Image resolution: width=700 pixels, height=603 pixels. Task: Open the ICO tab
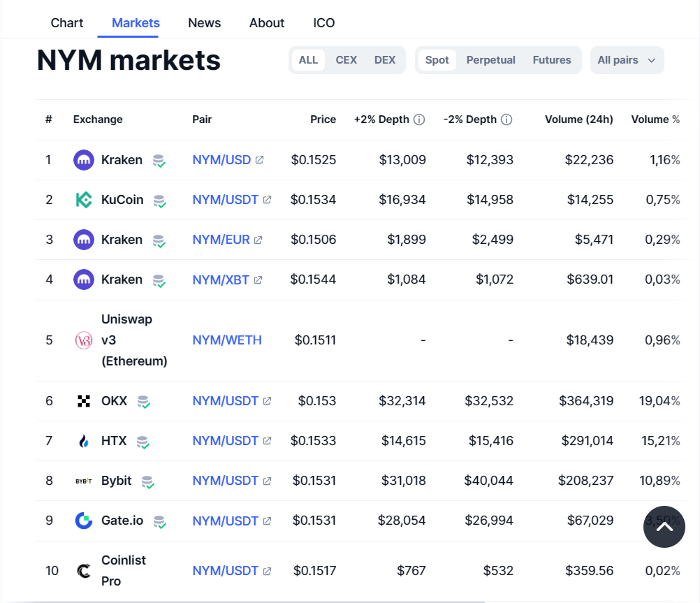coord(323,23)
